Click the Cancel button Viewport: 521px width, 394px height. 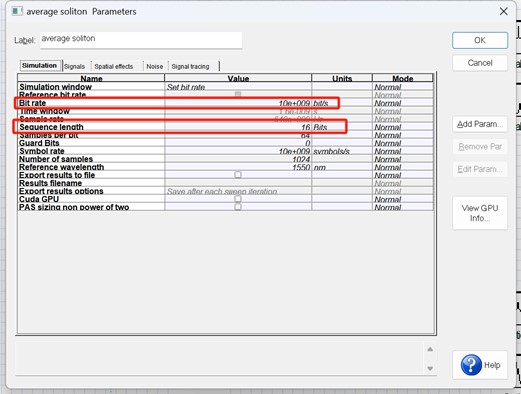click(480, 63)
